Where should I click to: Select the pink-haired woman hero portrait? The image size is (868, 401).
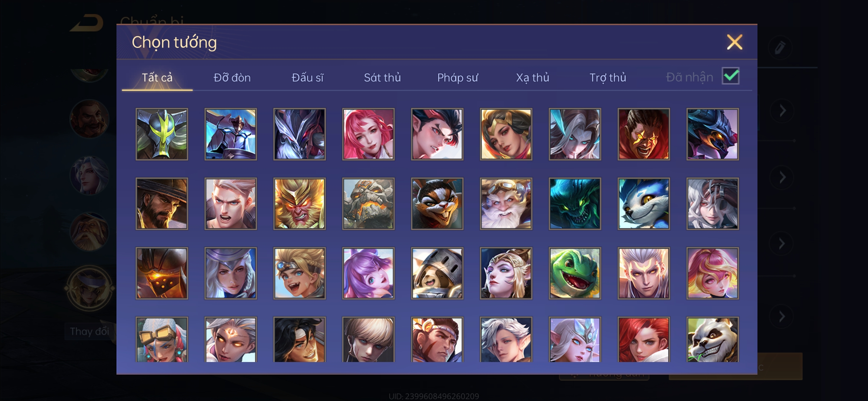(368, 134)
